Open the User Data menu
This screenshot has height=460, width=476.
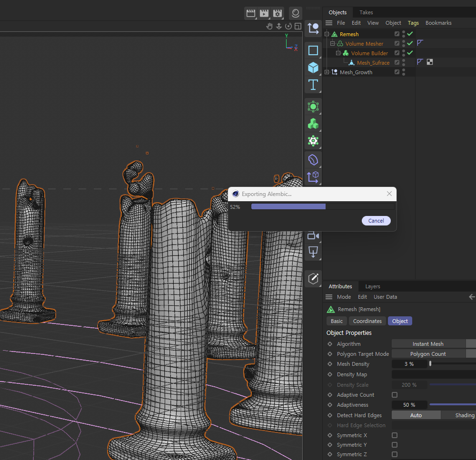click(x=385, y=297)
